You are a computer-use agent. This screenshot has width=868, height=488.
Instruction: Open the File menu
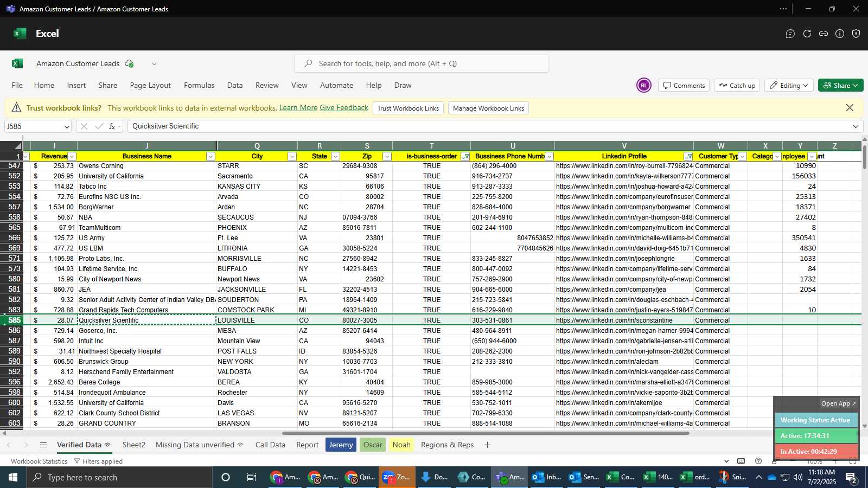[x=17, y=85]
